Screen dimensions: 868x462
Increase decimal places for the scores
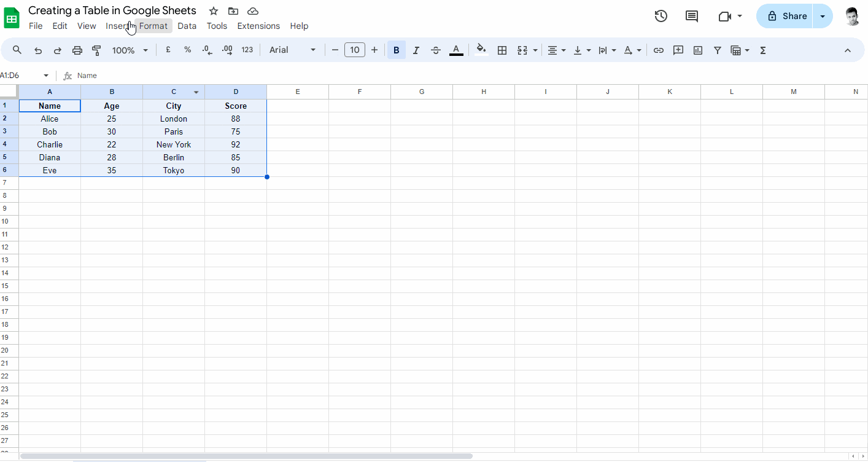point(227,50)
